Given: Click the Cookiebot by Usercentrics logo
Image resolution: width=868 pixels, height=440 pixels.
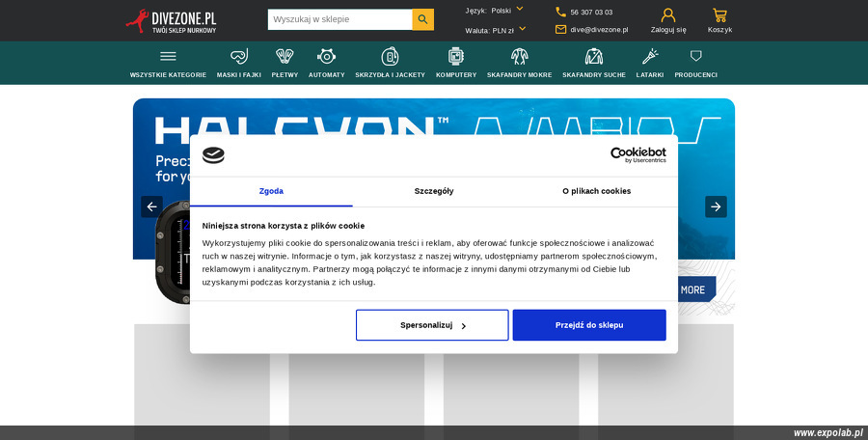Looking at the screenshot, I should [x=638, y=154].
